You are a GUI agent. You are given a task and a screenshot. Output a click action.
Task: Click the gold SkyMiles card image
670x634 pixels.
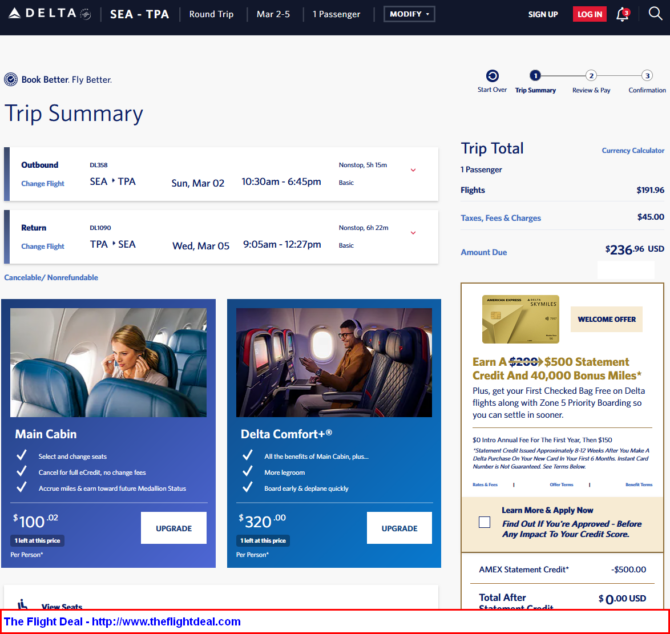[x=520, y=319]
